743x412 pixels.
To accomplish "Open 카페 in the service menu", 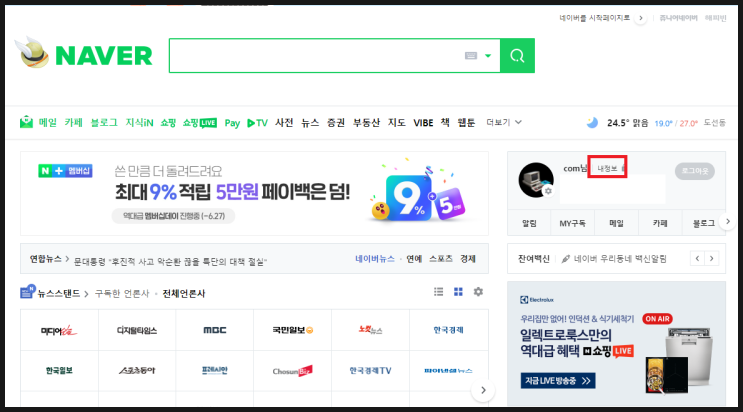I will [73, 123].
